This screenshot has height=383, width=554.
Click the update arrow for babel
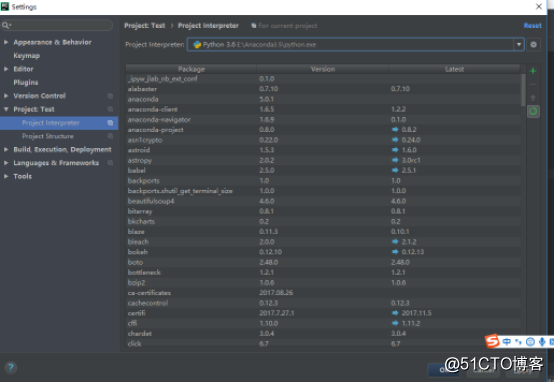tap(395, 170)
